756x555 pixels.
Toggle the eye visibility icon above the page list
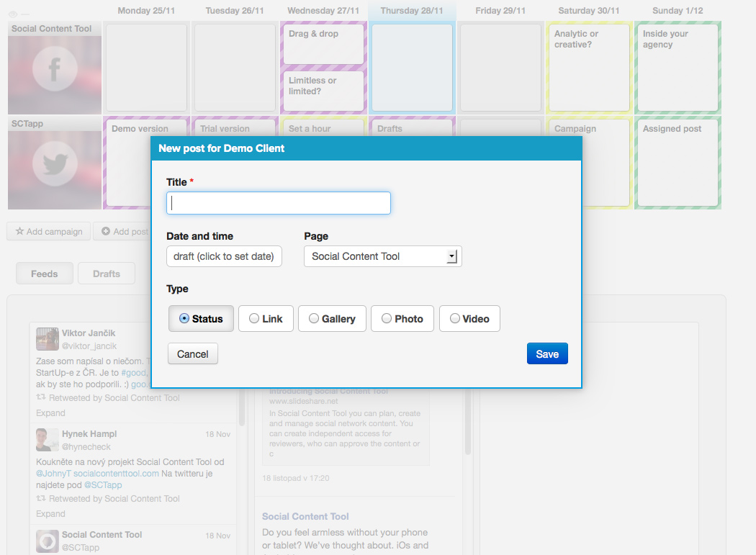coord(13,14)
